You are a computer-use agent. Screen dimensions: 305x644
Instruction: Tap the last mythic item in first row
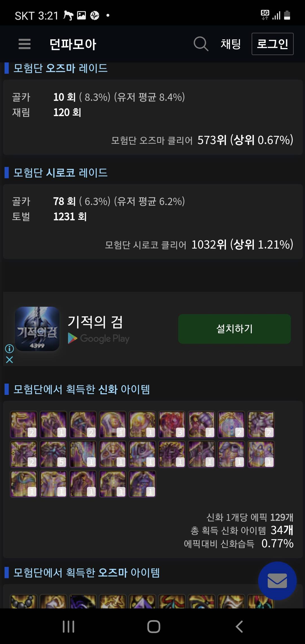pyautogui.click(x=261, y=424)
